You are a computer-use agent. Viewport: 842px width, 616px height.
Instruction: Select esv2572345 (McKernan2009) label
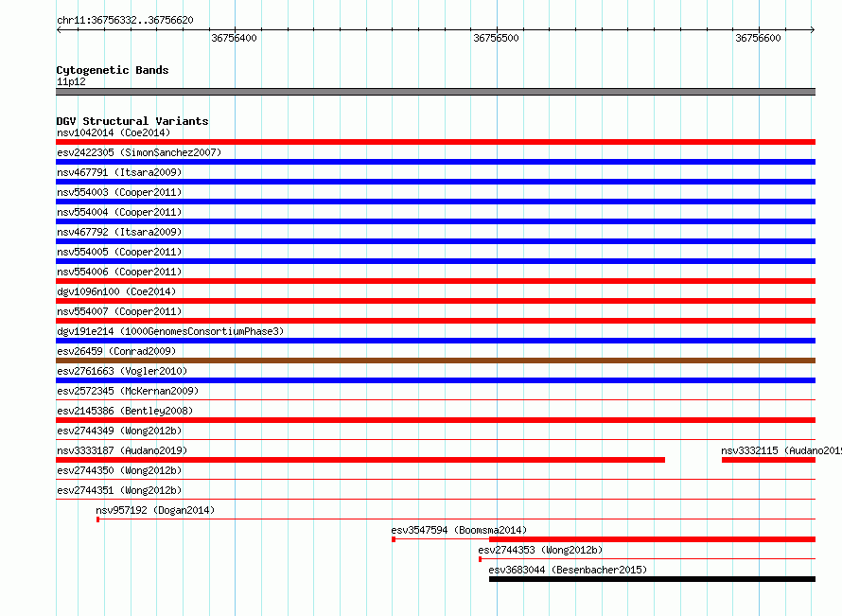tap(128, 391)
